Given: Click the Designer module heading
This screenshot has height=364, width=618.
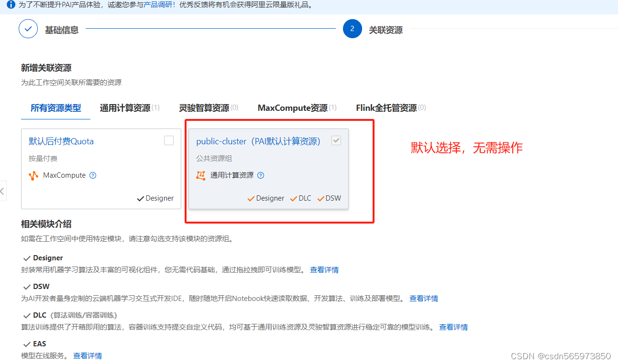Looking at the screenshot, I should coord(48,258).
